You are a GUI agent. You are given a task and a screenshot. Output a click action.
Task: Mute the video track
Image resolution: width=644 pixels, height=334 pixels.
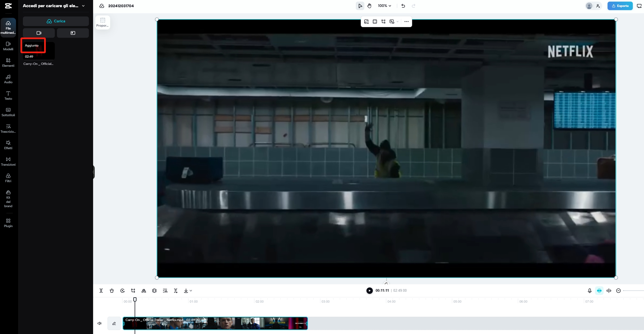(x=100, y=323)
